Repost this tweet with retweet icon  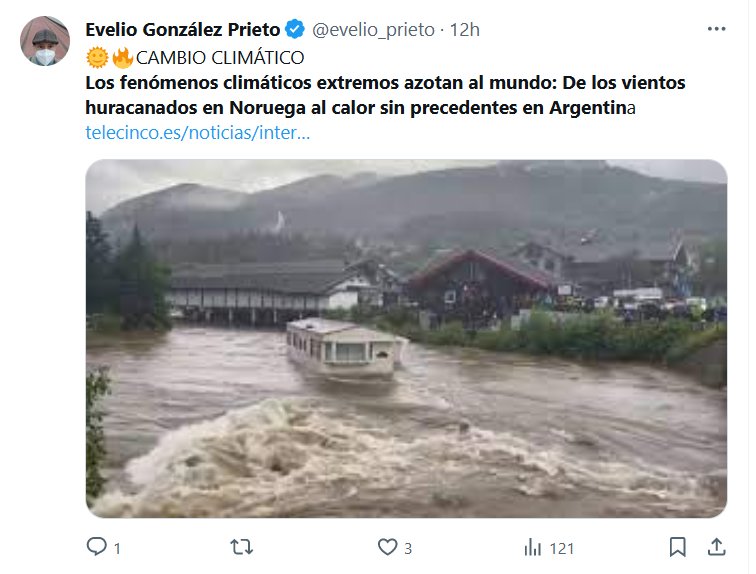click(x=242, y=547)
